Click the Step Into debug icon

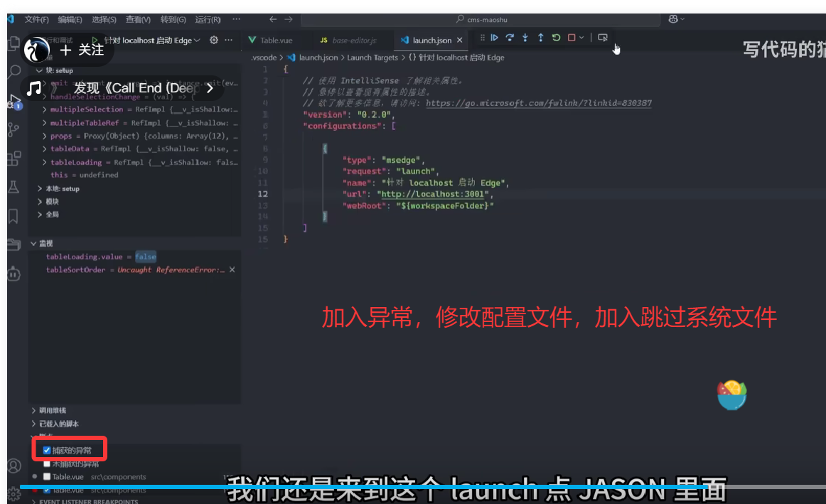coord(525,38)
